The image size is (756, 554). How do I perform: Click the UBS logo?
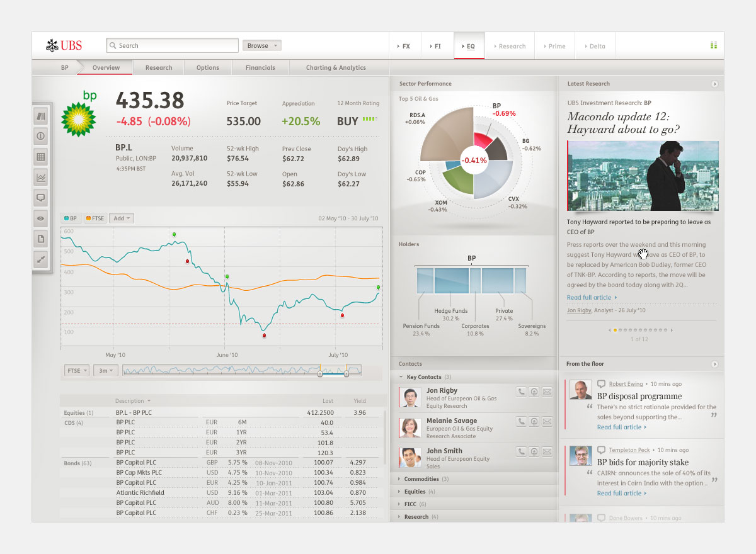64,45
